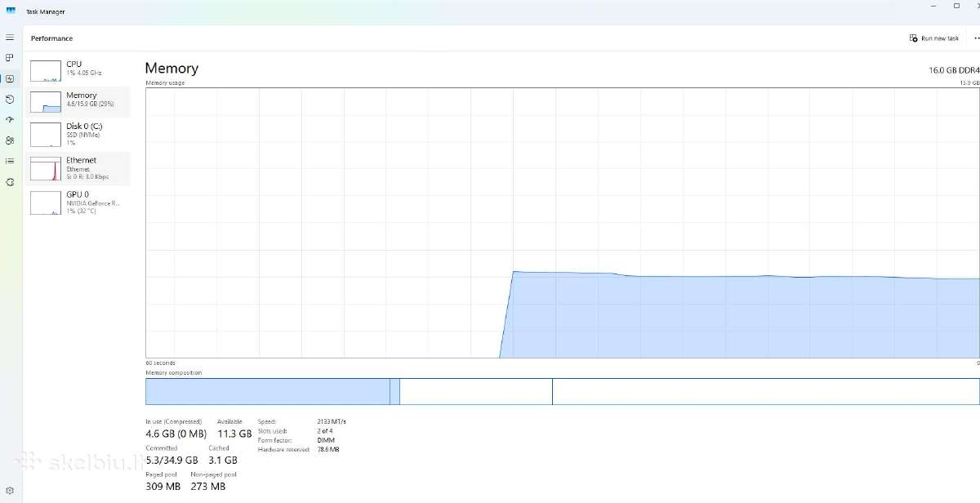
Task: Click the Memory mini graph thumbnail
Action: coord(46,102)
